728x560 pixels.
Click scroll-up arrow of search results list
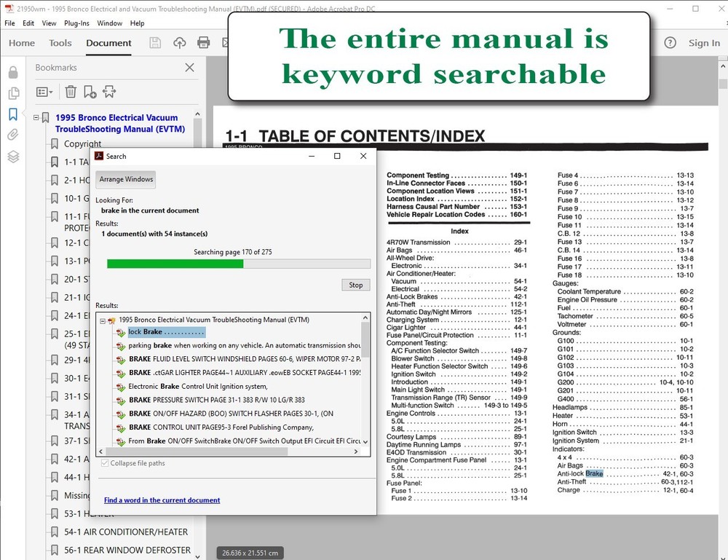click(365, 318)
